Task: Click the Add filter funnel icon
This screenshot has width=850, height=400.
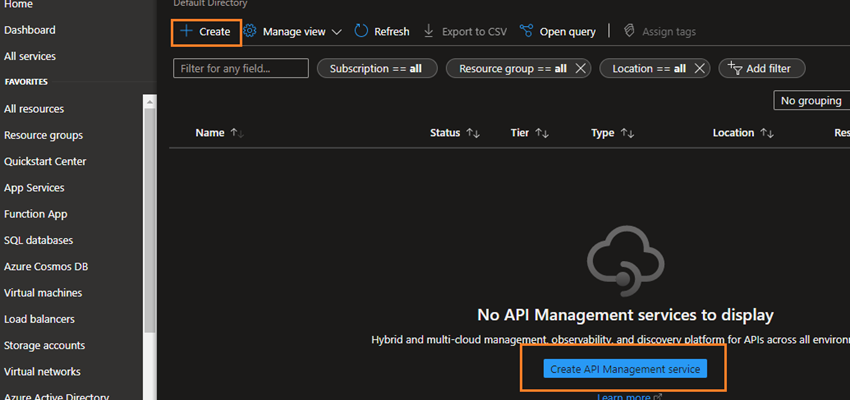Action: 735,68
